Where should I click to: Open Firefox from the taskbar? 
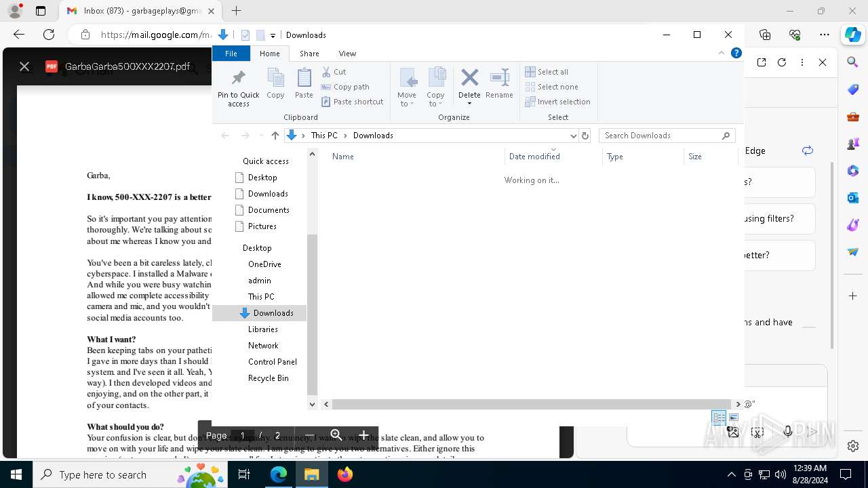[345, 474]
